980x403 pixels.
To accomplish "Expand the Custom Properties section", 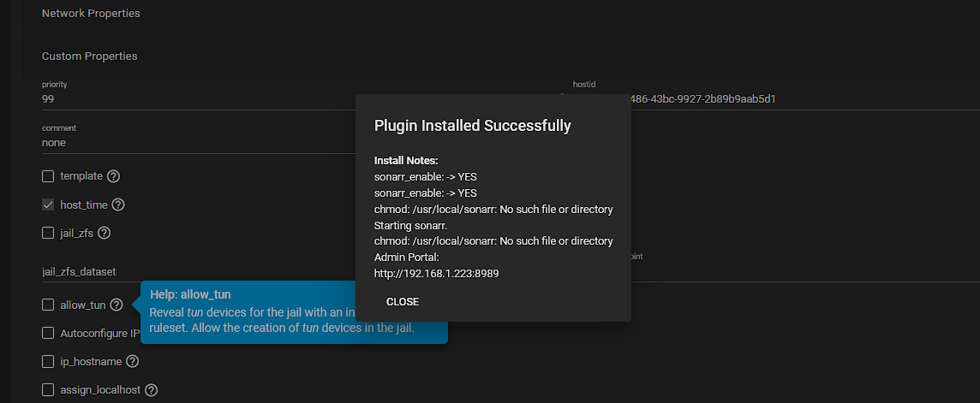I will point(89,56).
